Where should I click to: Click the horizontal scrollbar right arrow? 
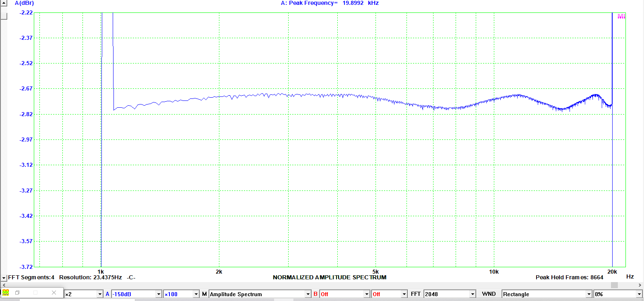[x=640, y=285]
